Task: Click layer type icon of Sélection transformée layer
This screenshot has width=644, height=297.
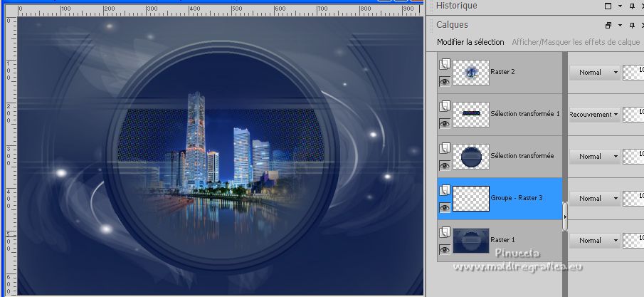Action: click(x=444, y=148)
